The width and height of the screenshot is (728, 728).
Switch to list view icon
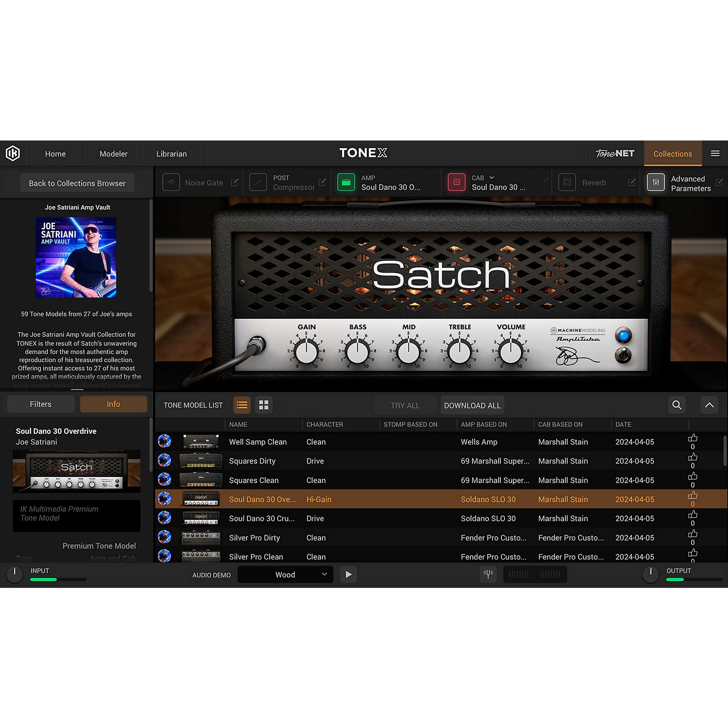(242, 405)
